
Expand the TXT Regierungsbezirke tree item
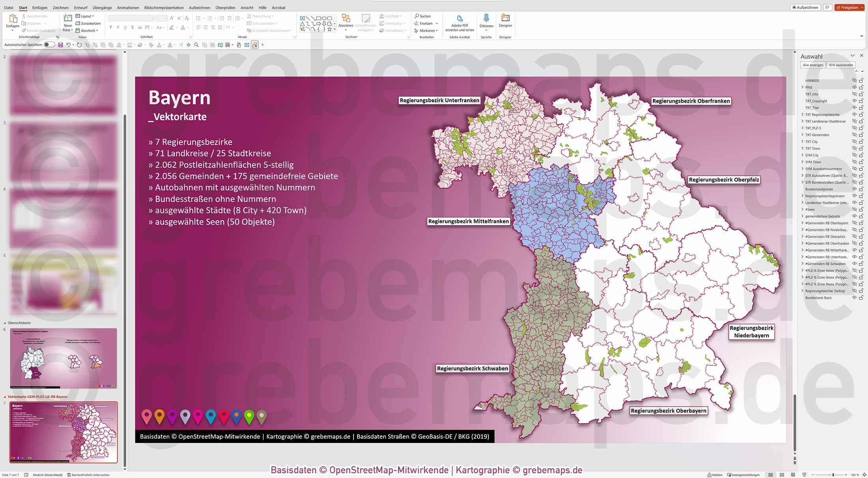pos(803,114)
